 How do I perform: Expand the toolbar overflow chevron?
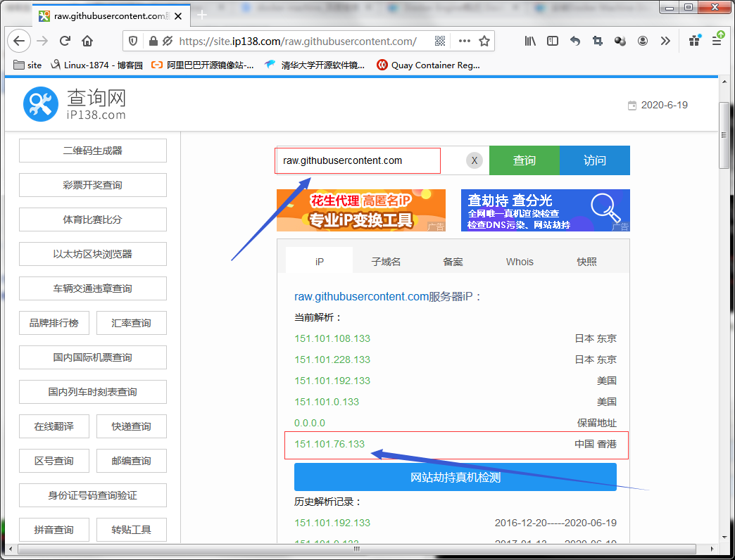[665, 41]
